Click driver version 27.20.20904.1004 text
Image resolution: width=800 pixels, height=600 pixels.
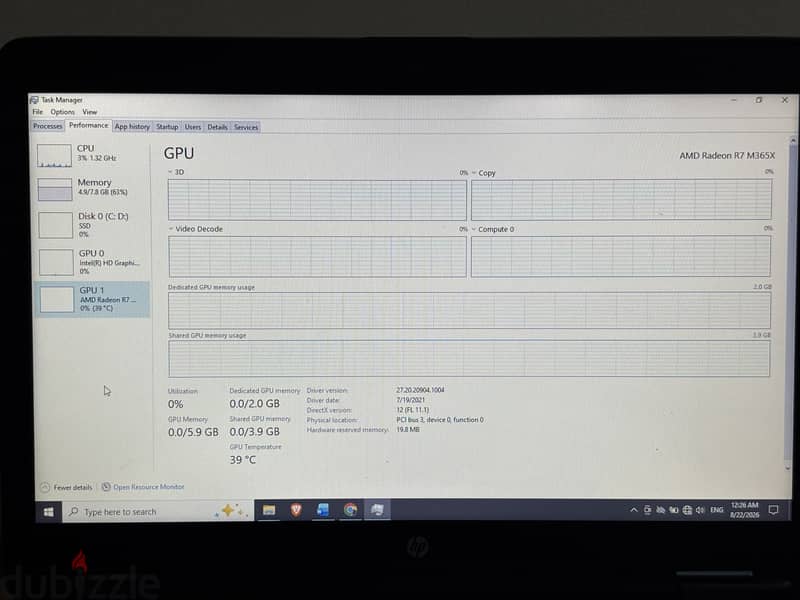(x=420, y=390)
